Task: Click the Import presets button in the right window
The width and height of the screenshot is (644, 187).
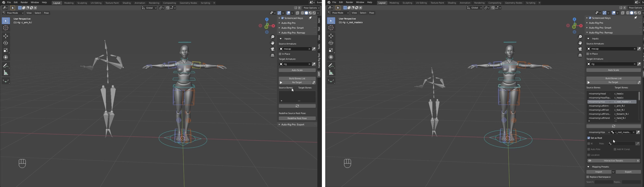Action: pos(599,172)
